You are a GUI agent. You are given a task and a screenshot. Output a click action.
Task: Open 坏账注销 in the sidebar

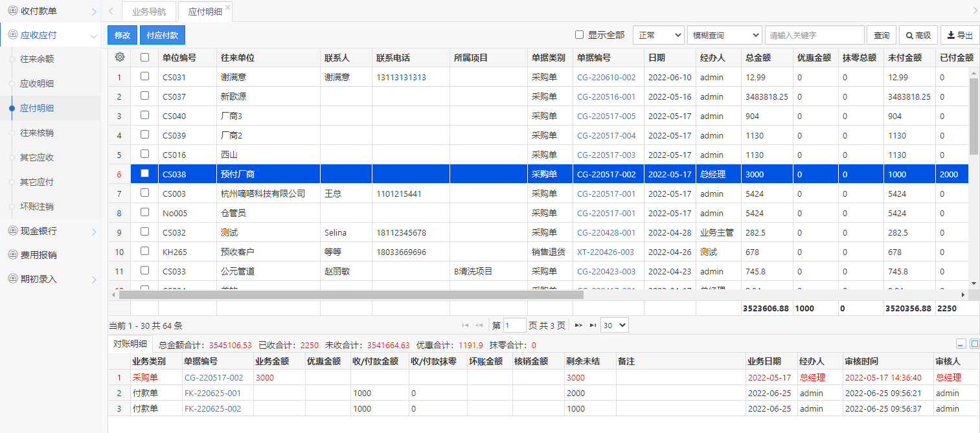point(37,206)
